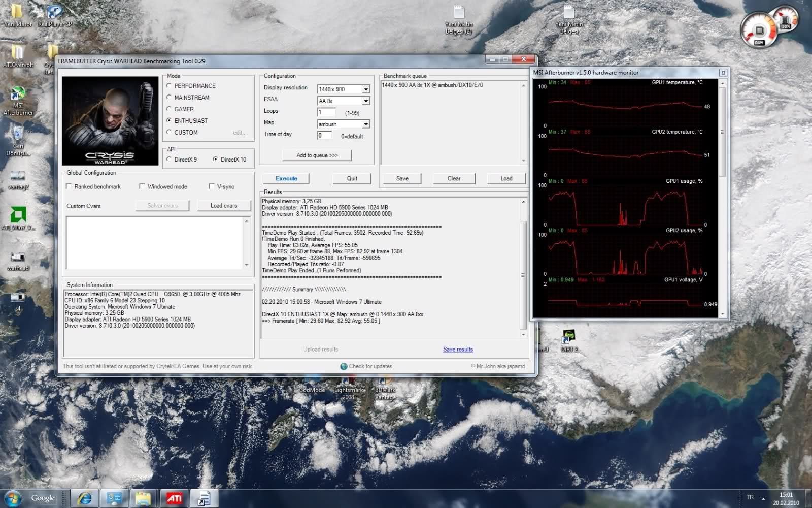This screenshot has height=508, width=812.
Task: Open the FSAA dropdown
Action: (365, 101)
